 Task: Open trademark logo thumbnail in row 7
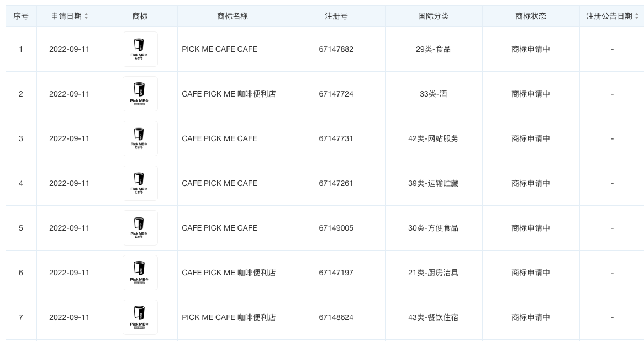pyautogui.click(x=140, y=318)
